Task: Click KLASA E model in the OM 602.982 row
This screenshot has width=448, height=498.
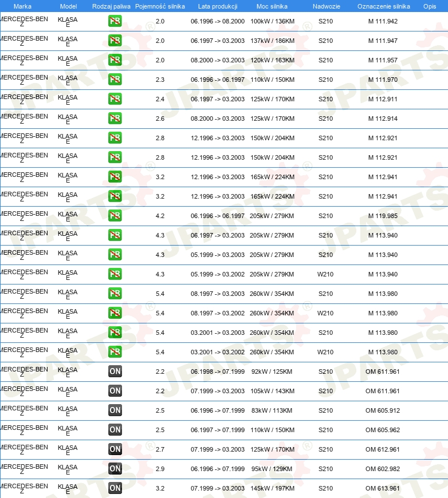Action: coord(68,469)
